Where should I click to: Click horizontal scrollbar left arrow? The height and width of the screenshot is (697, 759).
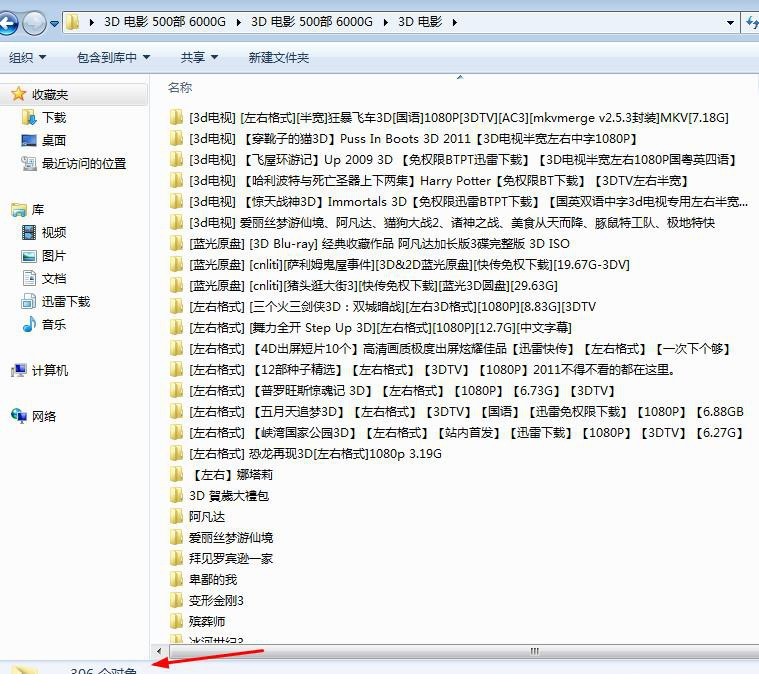point(158,652)
